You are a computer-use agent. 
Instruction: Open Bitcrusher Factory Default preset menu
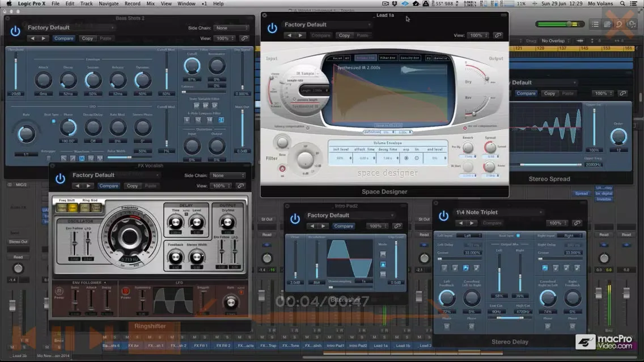pos(350,215)
